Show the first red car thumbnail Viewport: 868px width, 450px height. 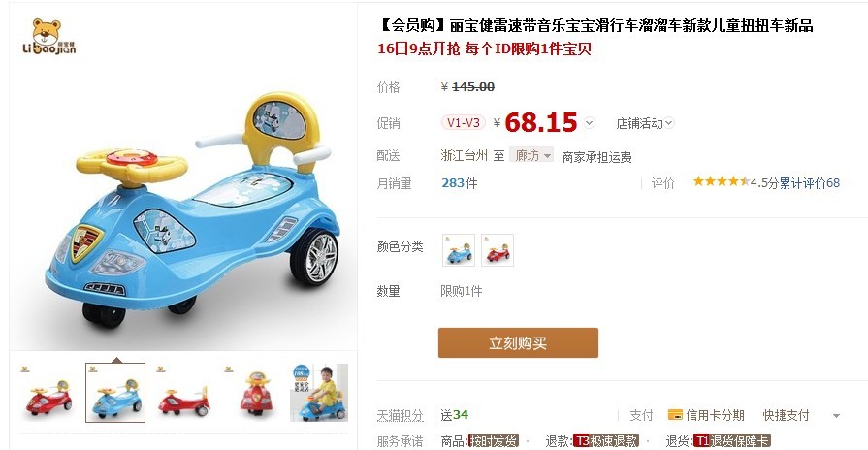(x=48, y=393)
